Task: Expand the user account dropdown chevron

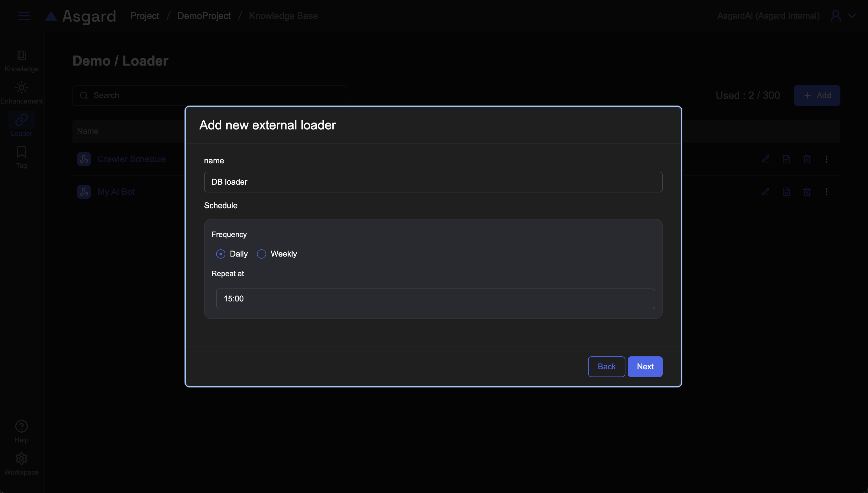Action: coord(852,16)
